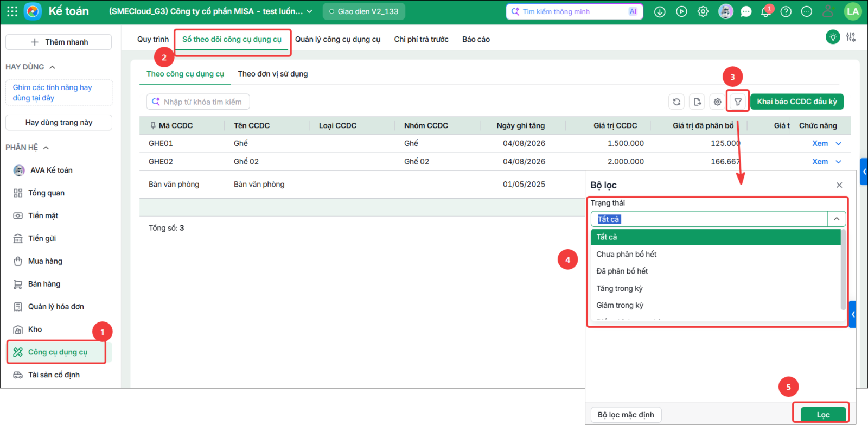
Task: Open dropdown arrow next to Xem for GHE01
Action: 839,144
